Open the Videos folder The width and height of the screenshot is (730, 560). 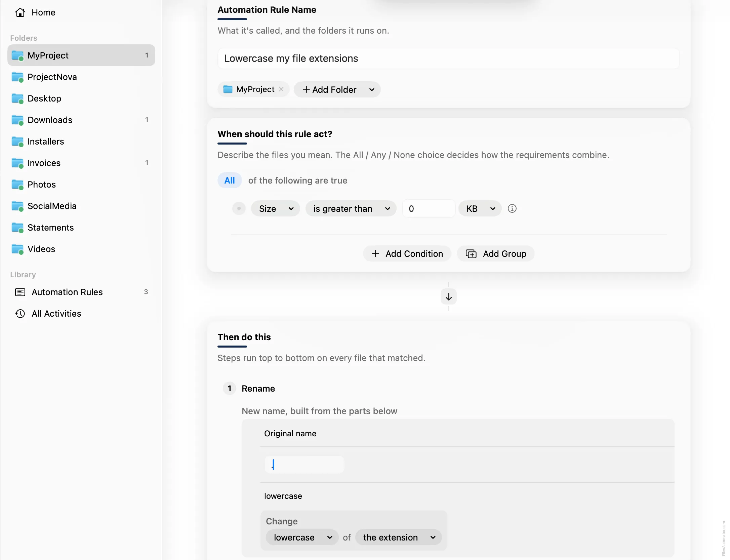tap(81, 249)
